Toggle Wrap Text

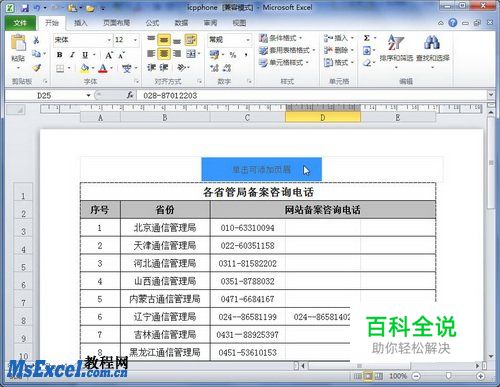pyautogui.click(x=191, y=40)
